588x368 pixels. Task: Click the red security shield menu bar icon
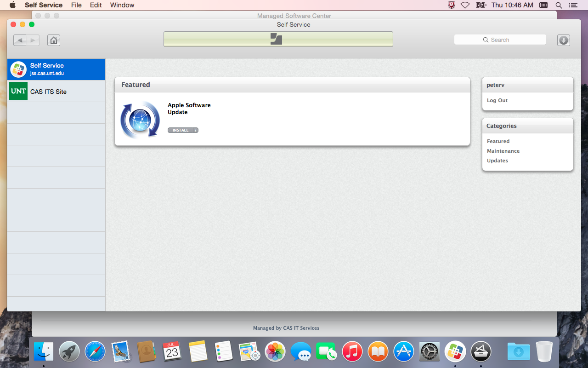451,5
